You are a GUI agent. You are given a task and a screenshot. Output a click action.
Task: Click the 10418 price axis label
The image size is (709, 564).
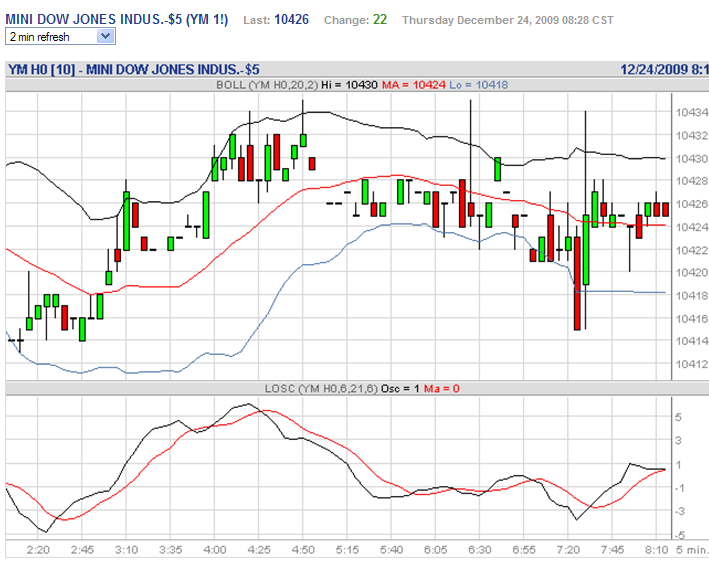coord(692,295)
